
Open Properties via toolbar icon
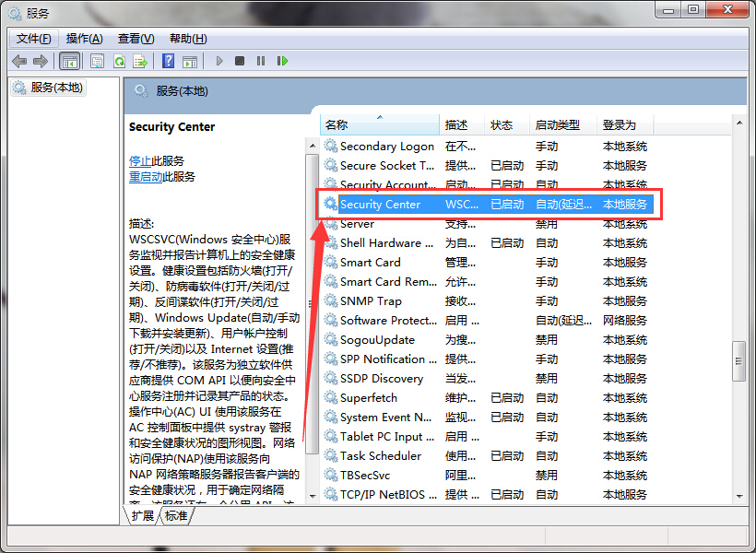(x=97, y=61)
